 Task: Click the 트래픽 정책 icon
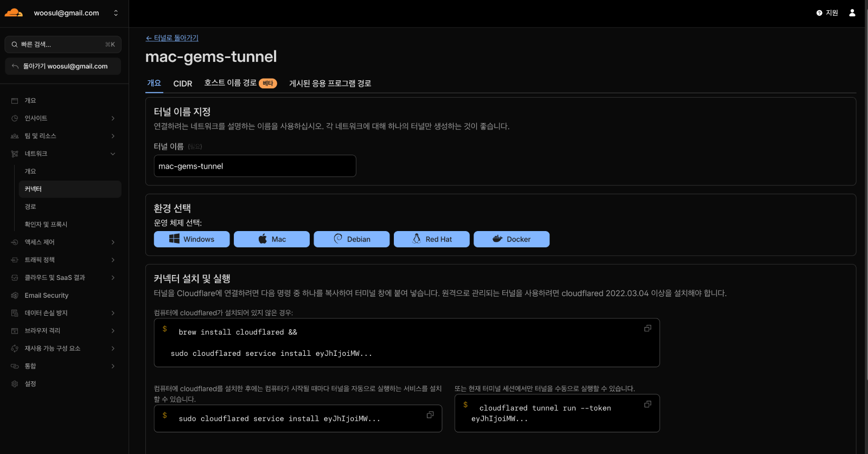(15, 260)
